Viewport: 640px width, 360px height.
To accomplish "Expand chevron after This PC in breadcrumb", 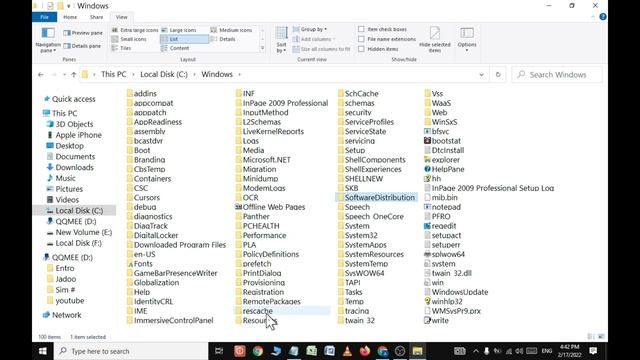I will [x=133, y=75].
